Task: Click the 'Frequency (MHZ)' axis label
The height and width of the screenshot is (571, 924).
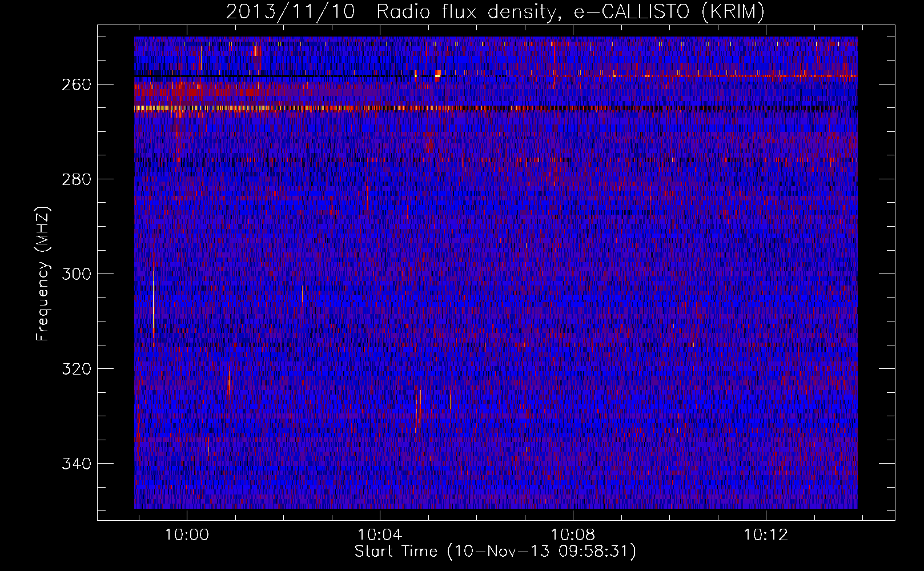Action: tap(43, 274)
